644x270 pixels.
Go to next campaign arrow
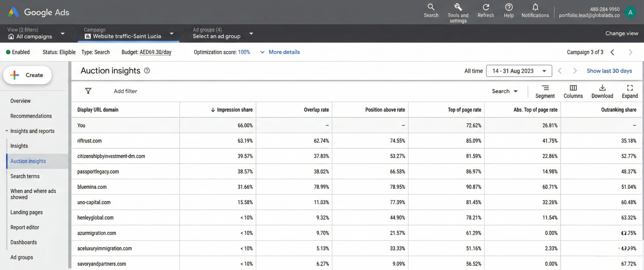630,52
